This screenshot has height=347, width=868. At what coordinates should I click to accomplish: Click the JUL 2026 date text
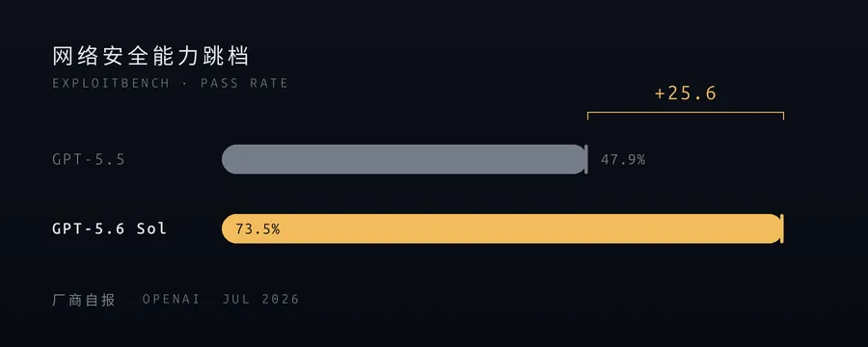[x=260, y=300]
